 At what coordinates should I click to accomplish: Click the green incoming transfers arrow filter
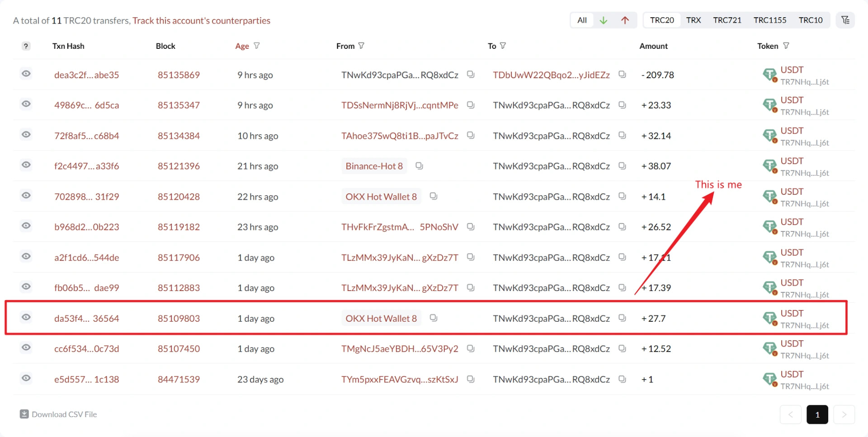point(603,20)
